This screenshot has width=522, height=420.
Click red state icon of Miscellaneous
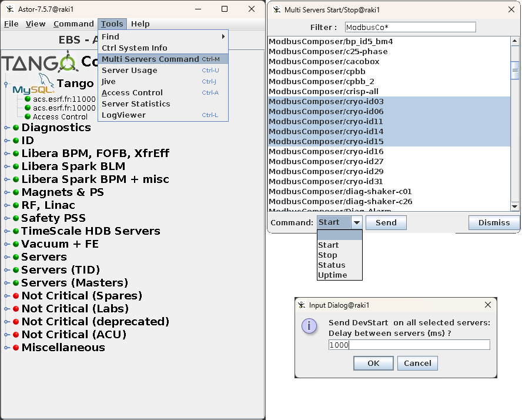16,348
